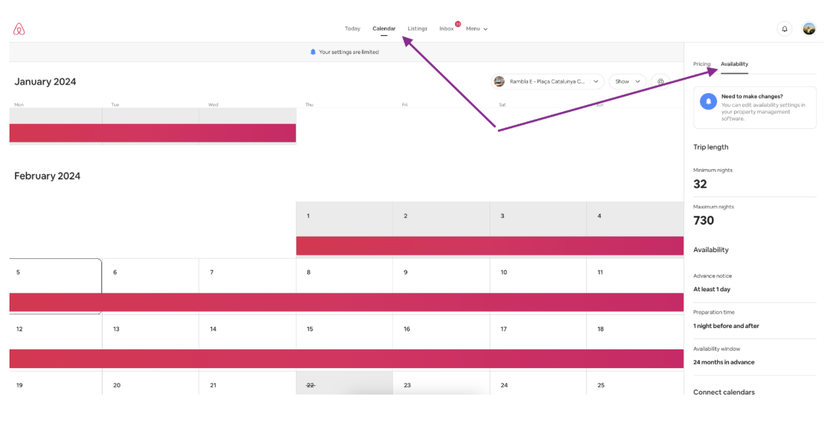Click the listing thumbnail in selector
Screen dimensions: 828x433
[x=499, y=81]
